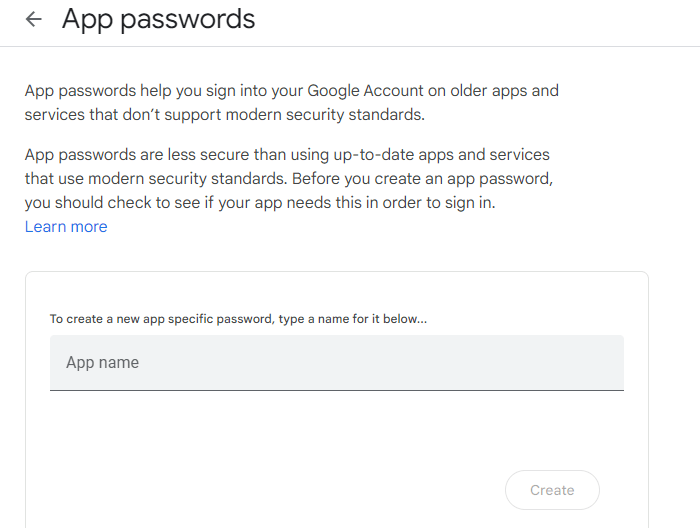Click the App passwords page heading
Screen dimensions: 700x528
pyautogui.click(x=158, y=19)
